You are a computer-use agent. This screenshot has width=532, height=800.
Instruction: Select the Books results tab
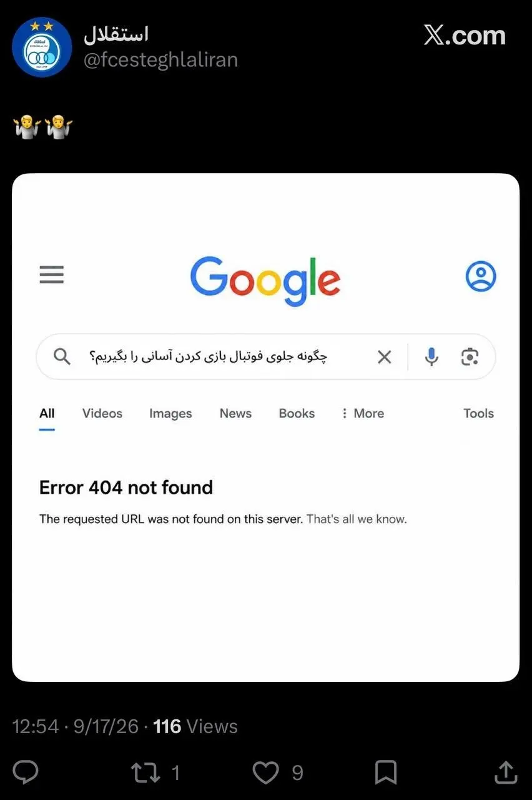pos(297,413)
